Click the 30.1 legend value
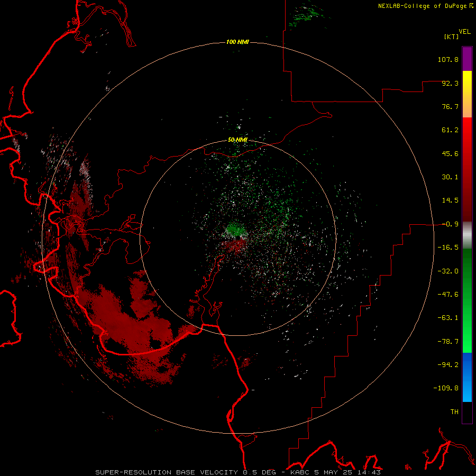Image resolution: width=476 pixels, height=476 pixels. coord(450,177)
